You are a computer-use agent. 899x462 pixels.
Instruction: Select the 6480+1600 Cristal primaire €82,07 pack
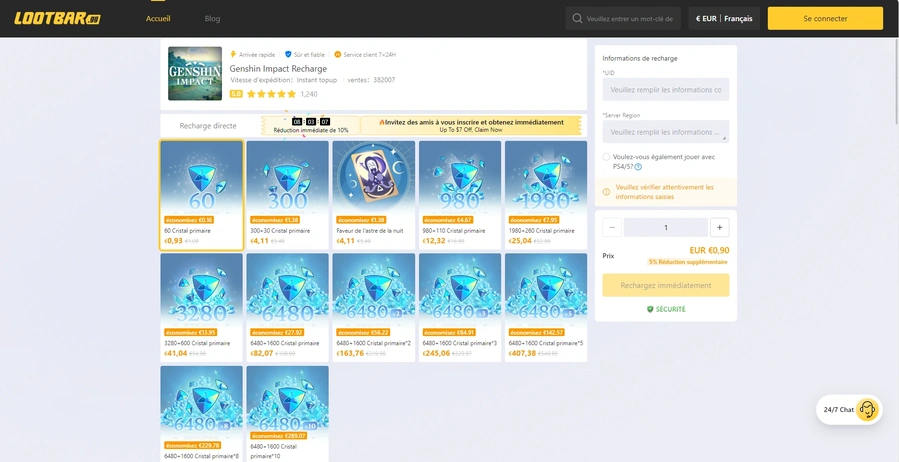(x=287, y=308)
